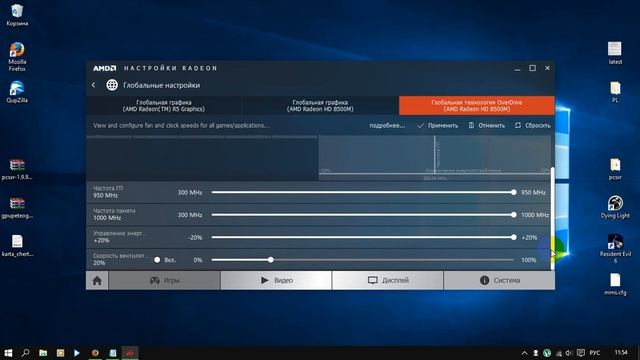Screen dimensions: 640x360
Task: Click the Частота ГП 950 MHz label
Action: coord(108,192)
